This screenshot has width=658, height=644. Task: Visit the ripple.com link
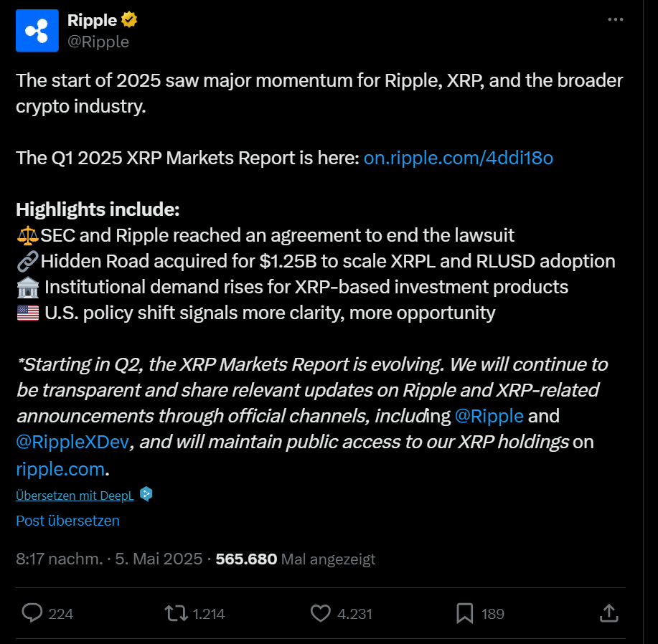[x=60, y=469]
